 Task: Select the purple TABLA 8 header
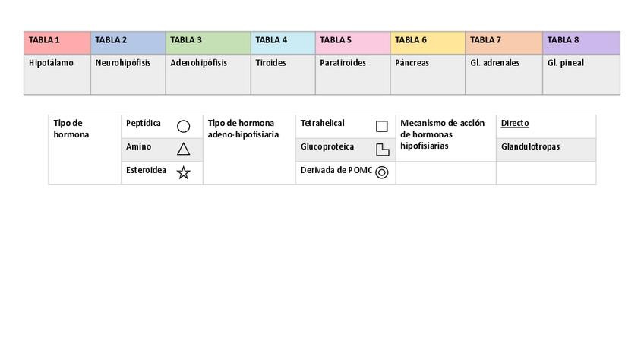[x=581, y=42]
